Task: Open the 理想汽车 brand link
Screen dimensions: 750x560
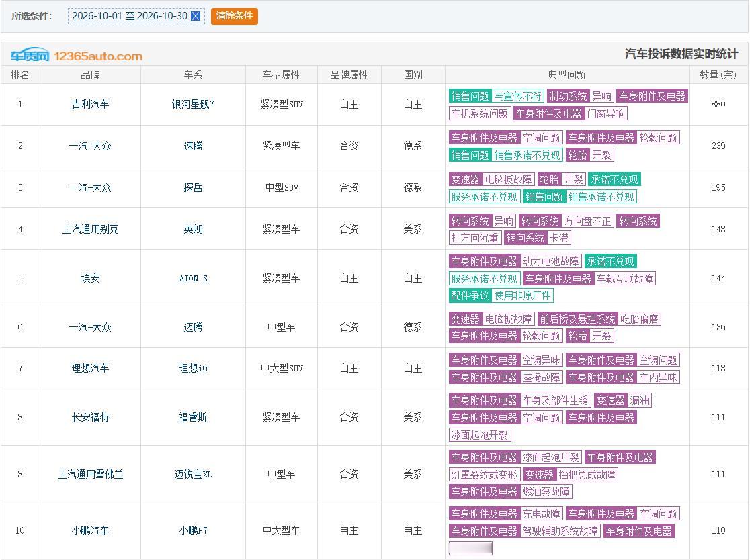Action: [x=90, y=368]
